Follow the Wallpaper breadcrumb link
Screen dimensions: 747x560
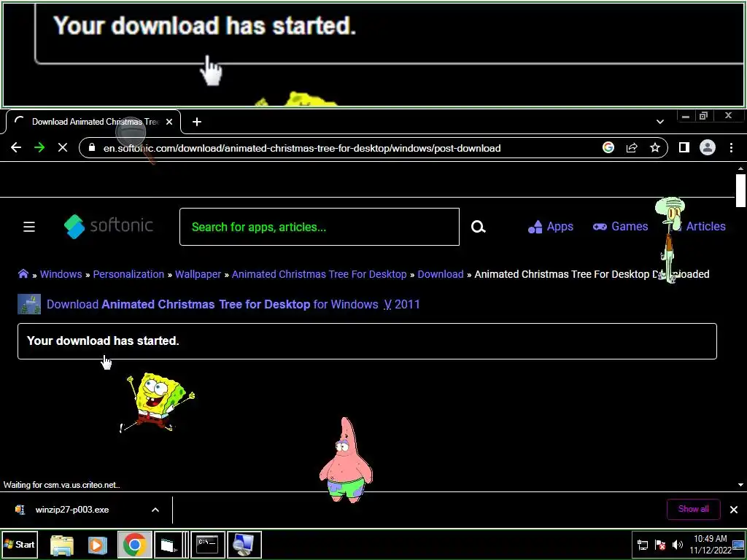tap(198, 274)
